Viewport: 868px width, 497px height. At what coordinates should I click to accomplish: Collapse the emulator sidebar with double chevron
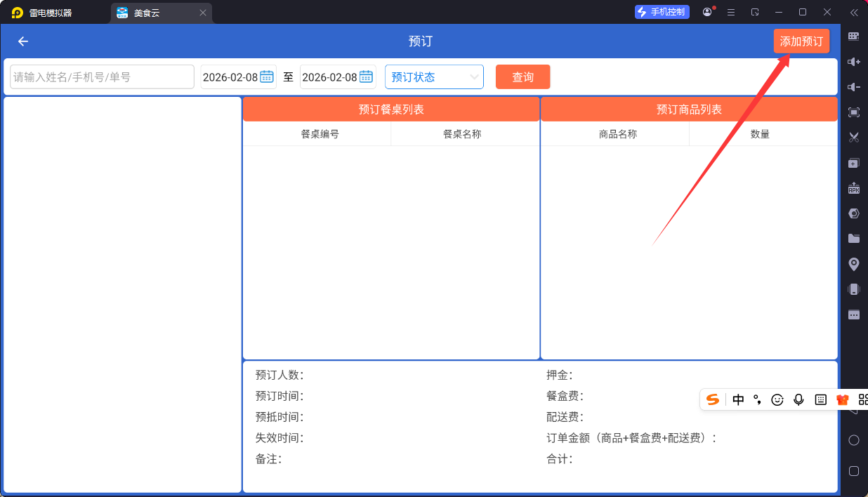click(854, 13)
